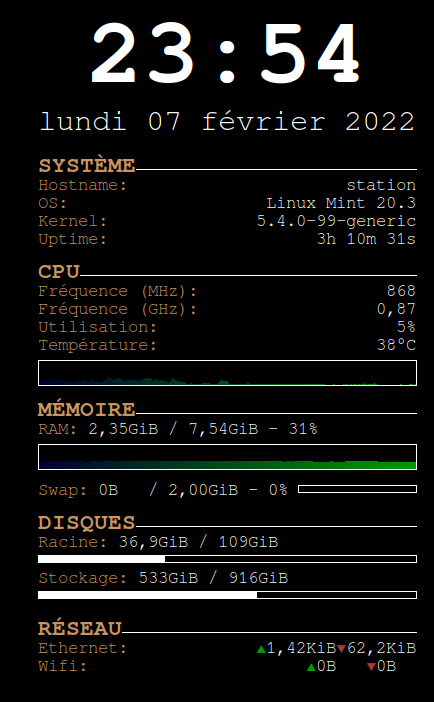434x702 pixels.
Task: Click the DISQUES section heading
Action: point(86,523)
